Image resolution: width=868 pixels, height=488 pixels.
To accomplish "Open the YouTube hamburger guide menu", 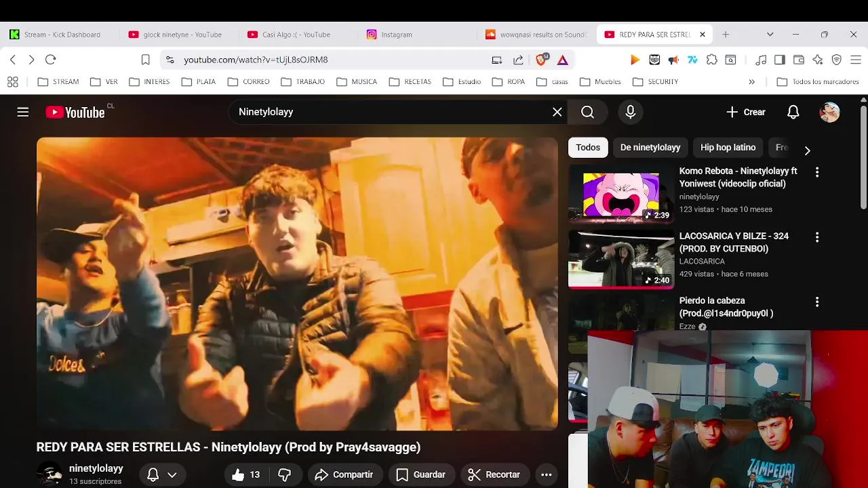I will [23, 112].
